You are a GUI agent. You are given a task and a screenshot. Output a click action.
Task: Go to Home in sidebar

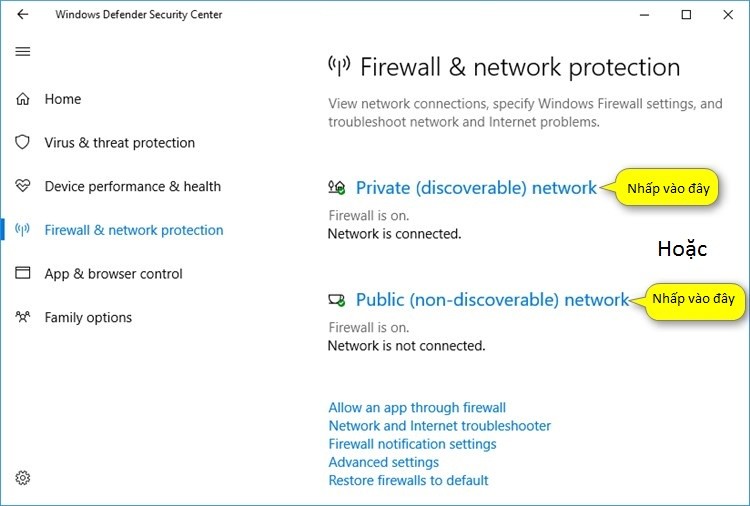click(x=63, y=99)
